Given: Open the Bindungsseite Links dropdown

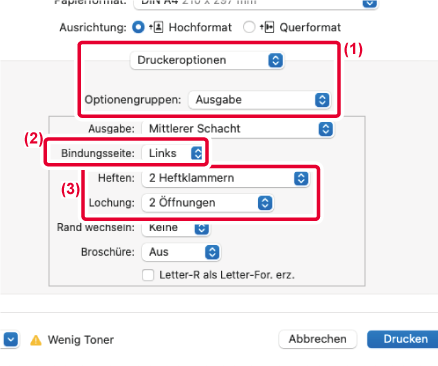Looking at the screenshot, I should pyautogui.click(x=172, y=153).
